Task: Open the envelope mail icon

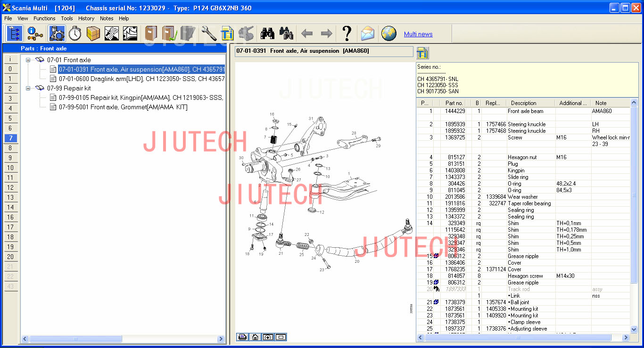Action: coord(368,33)
